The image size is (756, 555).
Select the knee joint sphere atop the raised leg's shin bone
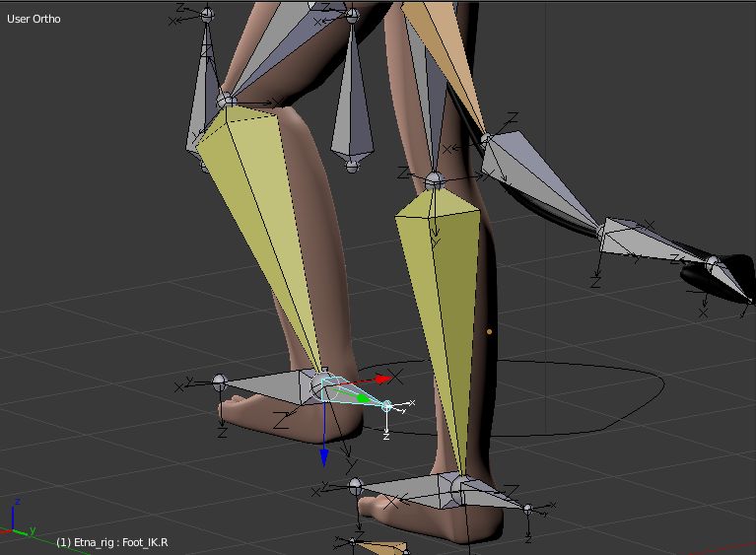point(226,101)
